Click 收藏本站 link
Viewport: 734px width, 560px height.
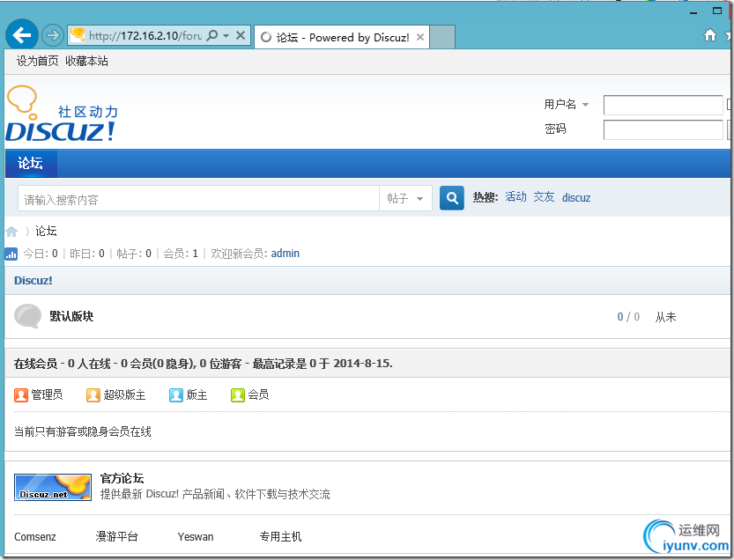[x=86, y=61]
